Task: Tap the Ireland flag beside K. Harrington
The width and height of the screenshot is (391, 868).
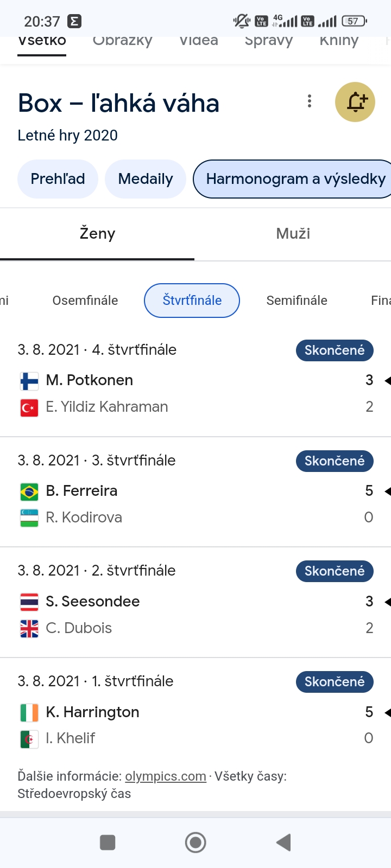Action: click(29, 712)
